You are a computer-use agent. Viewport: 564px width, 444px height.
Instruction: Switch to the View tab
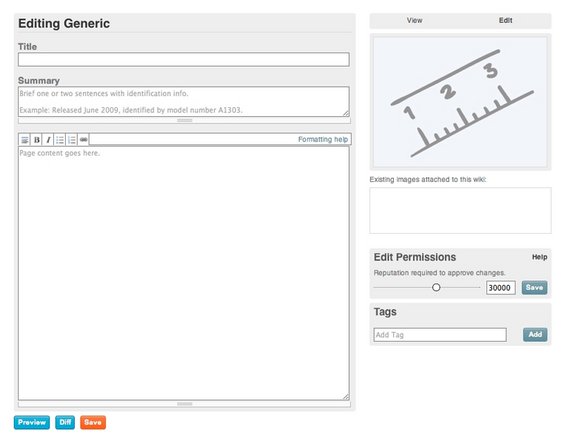pos(414,21)
